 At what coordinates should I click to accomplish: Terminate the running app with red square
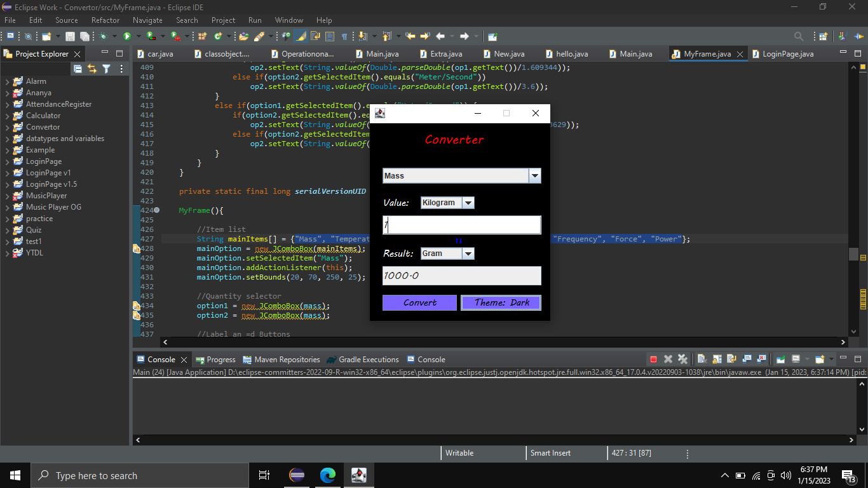[x=653, y=359]
